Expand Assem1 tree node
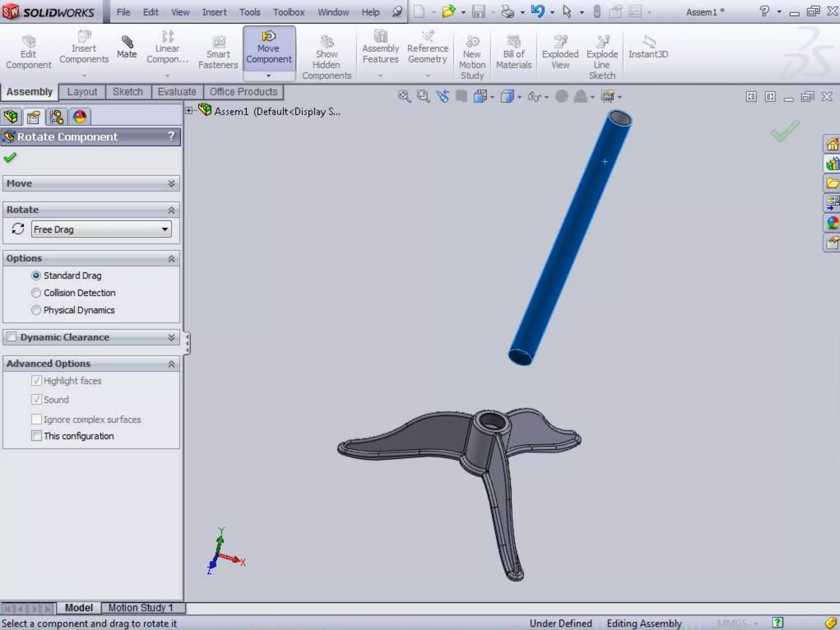Screen dimensions: 840x630 point(189,110)
